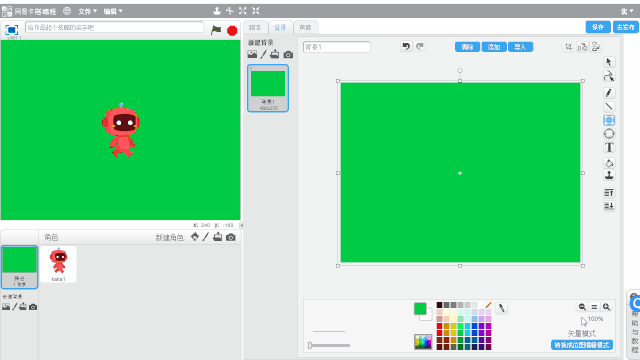
Task: Switch to the 脚本 scripts tab
Action: 255,28
